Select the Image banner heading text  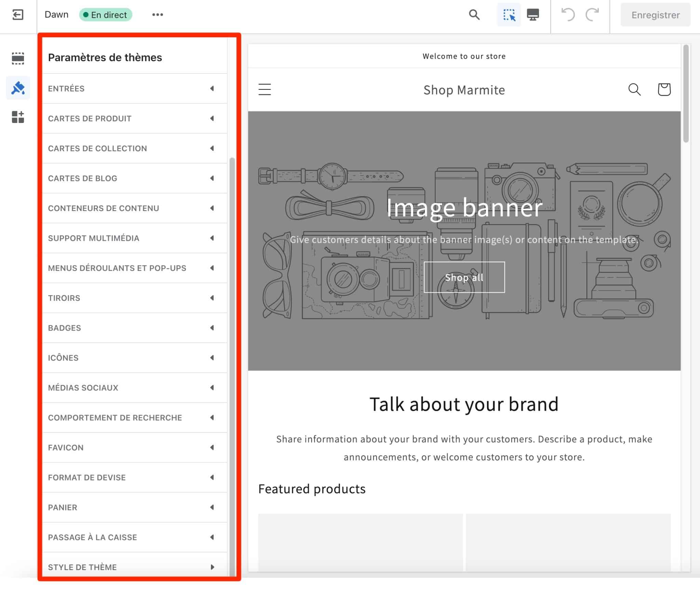click(464, 207)
